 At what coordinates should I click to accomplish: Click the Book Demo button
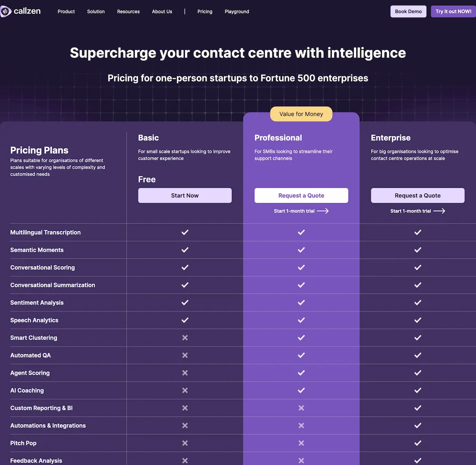click(x=408, y=11)
